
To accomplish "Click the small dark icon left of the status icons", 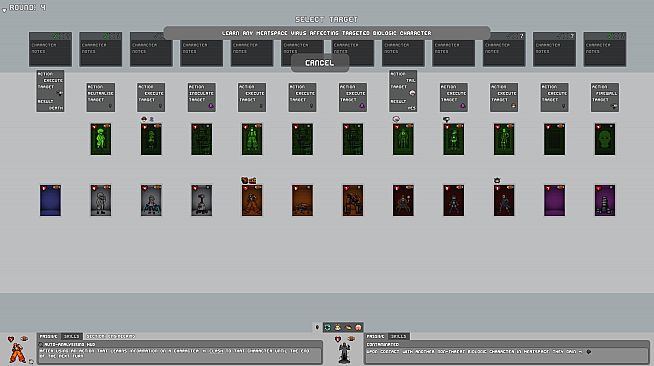I will (x=317, y=328).
